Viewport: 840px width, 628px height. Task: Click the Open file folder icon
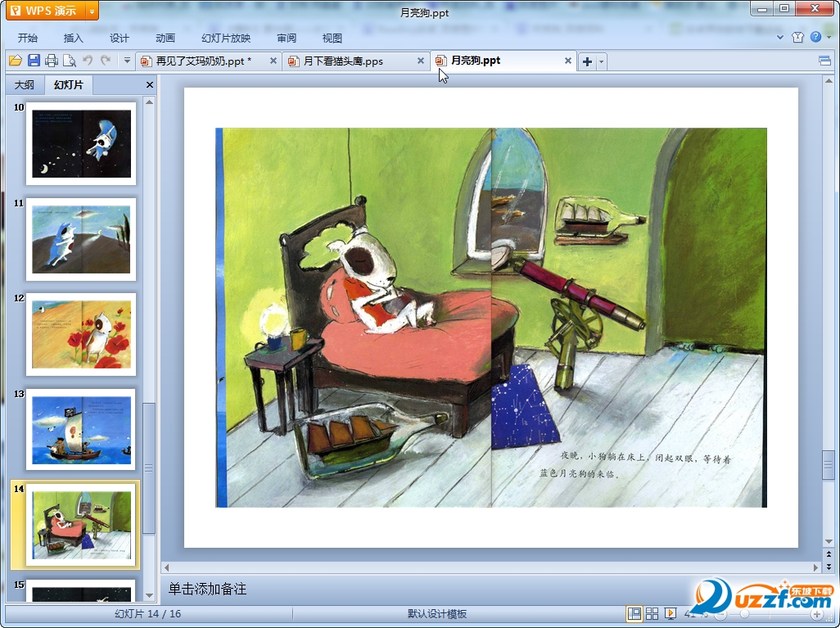(16, 61)
